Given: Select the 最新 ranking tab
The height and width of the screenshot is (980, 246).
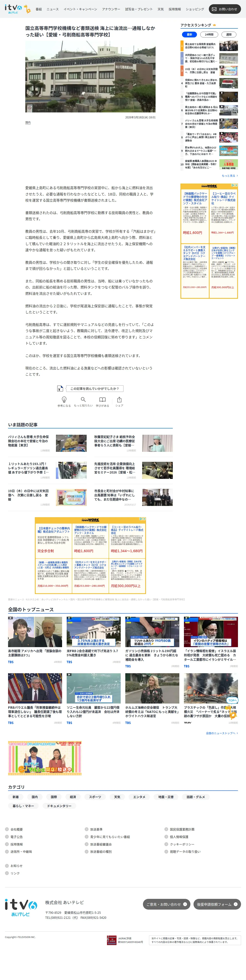Looking at the screenshot, I should tap(189, 34).
